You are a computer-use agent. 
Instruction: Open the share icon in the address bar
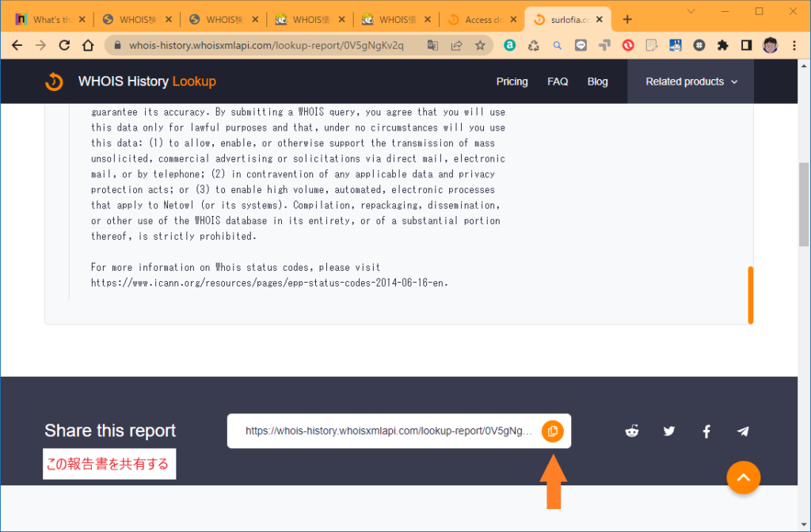click(x=456, y=45)
